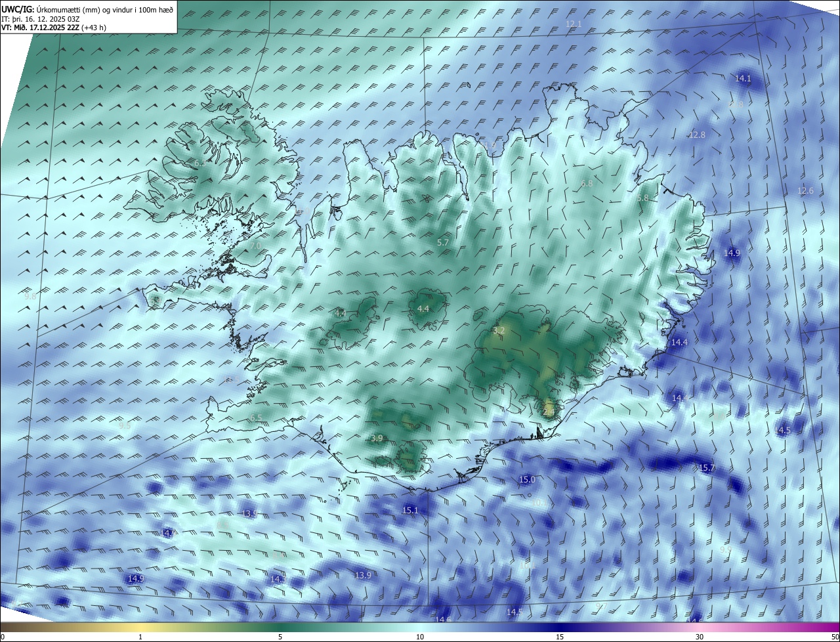Click the 5.8 value label
Viewport: 840px width, 642px height.
pos(642,198)
